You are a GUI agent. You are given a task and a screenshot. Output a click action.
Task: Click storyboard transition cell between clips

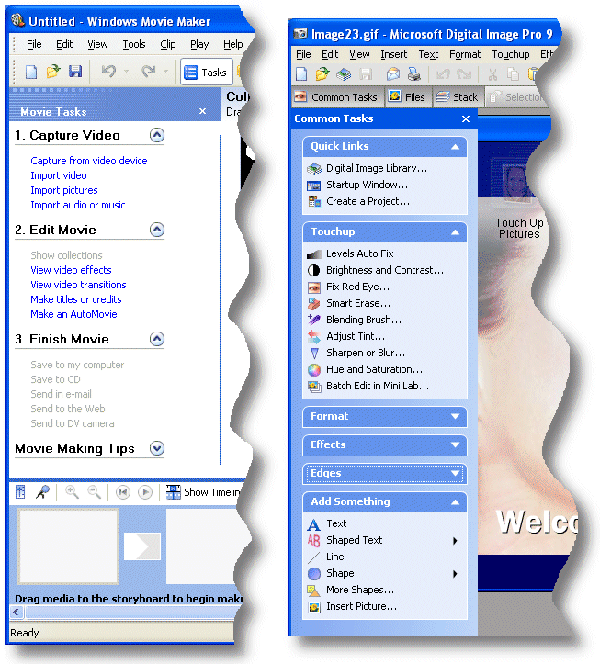tap(142, 546)
